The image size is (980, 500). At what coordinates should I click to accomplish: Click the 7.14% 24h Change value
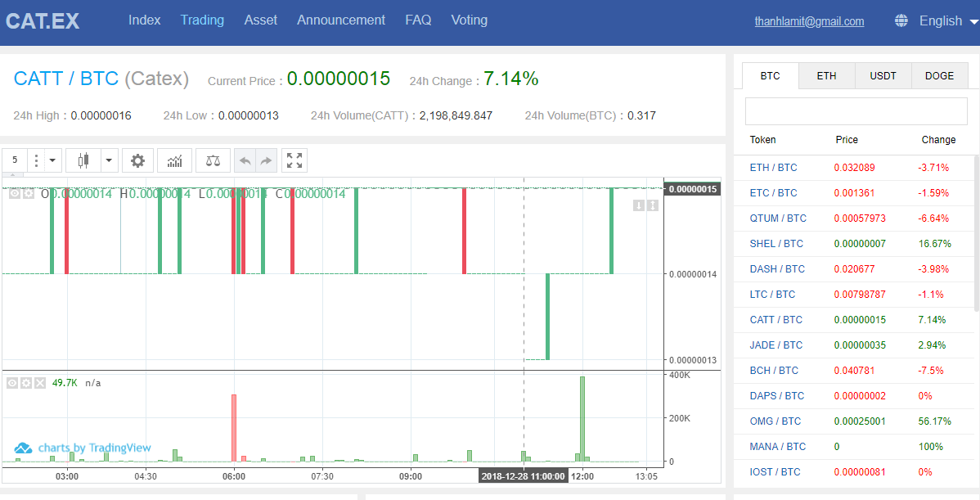pos(510,79)
